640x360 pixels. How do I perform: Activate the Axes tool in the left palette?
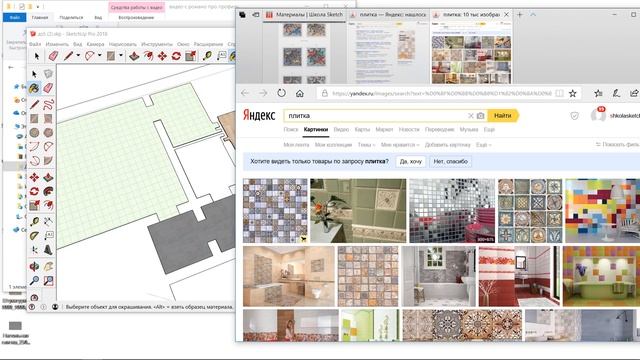point(34,249)
